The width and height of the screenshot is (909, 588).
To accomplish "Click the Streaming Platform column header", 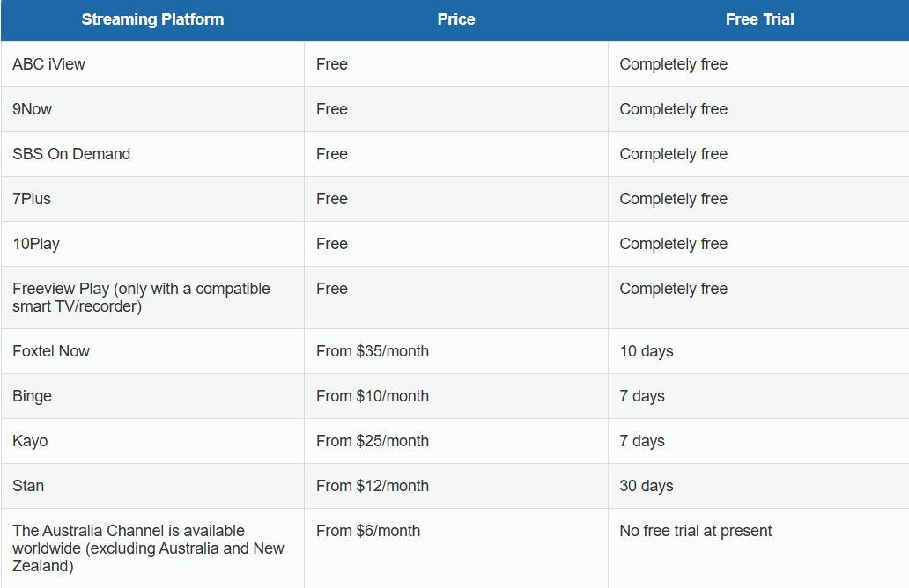I will (152, 19).
